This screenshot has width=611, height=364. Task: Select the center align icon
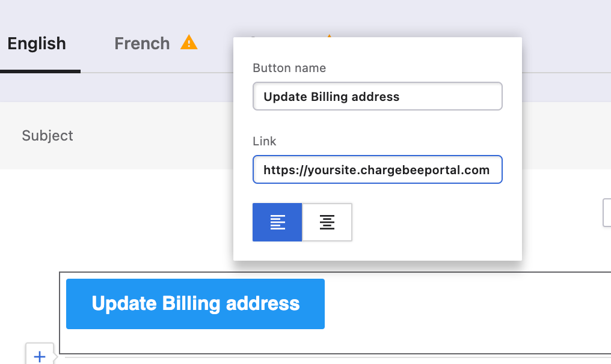tap(327, 222)
